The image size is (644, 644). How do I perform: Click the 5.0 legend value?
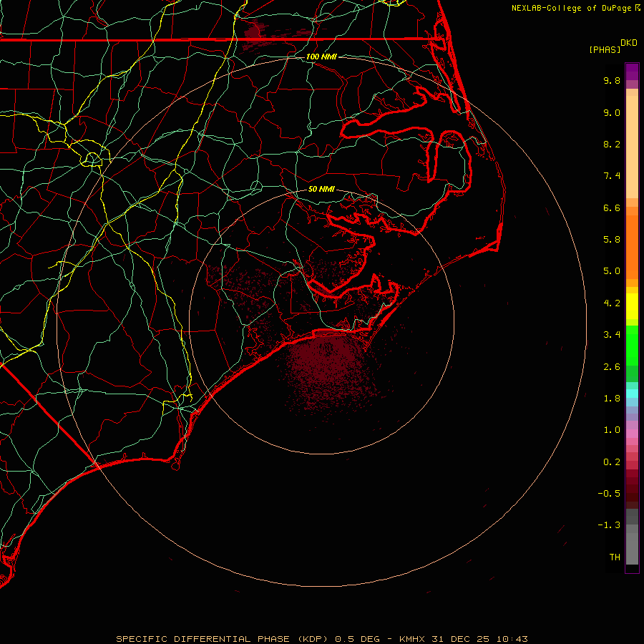[612, 271]
